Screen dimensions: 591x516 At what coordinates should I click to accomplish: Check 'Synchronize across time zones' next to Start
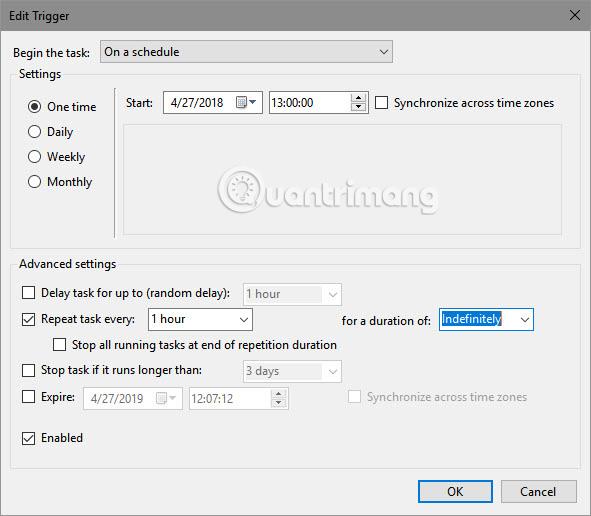click(381, 103)
